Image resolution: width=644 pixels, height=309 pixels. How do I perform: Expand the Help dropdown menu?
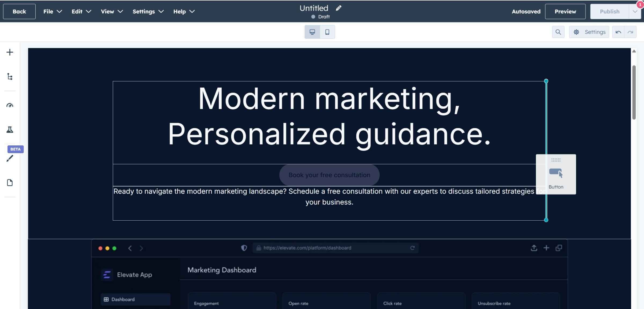pyautogui.click(x=184, y=12)
